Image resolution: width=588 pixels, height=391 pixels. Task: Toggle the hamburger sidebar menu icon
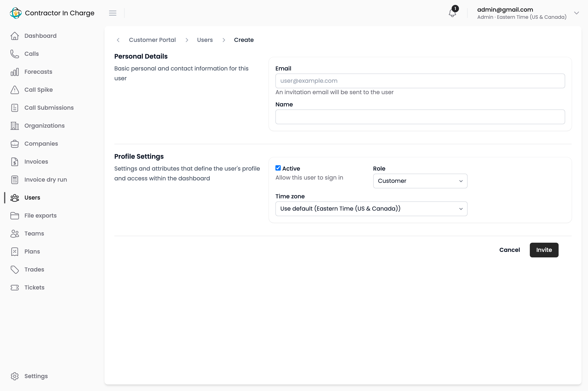(113, 13)
